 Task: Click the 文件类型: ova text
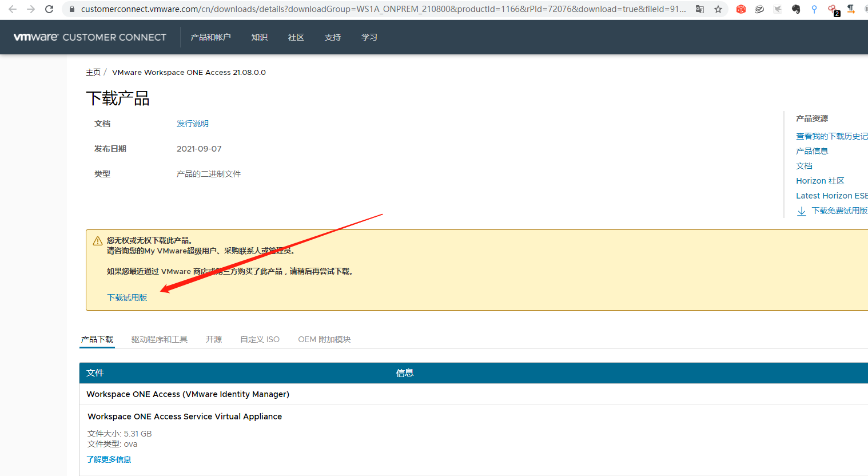112,444
